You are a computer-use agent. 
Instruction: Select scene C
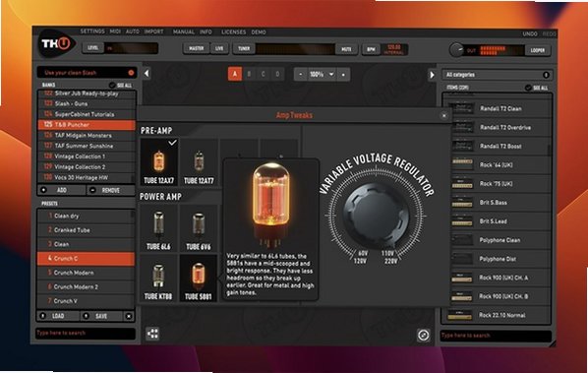coord(264,74)
